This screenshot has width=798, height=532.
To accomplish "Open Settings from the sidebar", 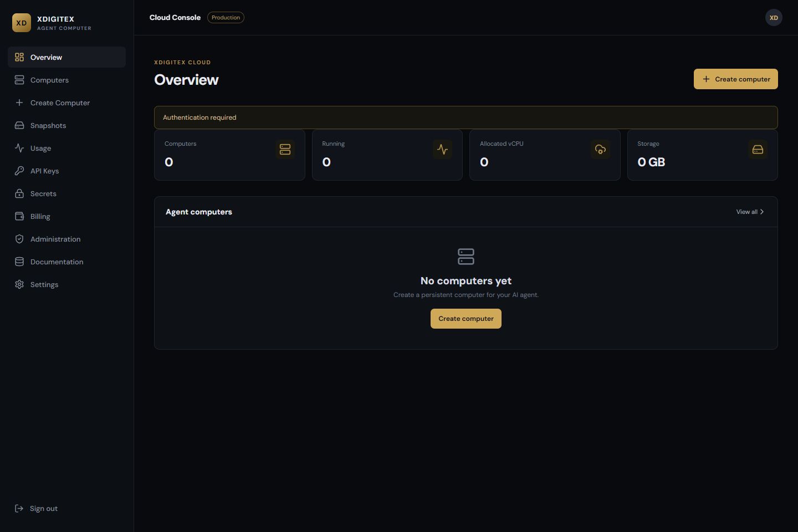I will coord(67,284).
